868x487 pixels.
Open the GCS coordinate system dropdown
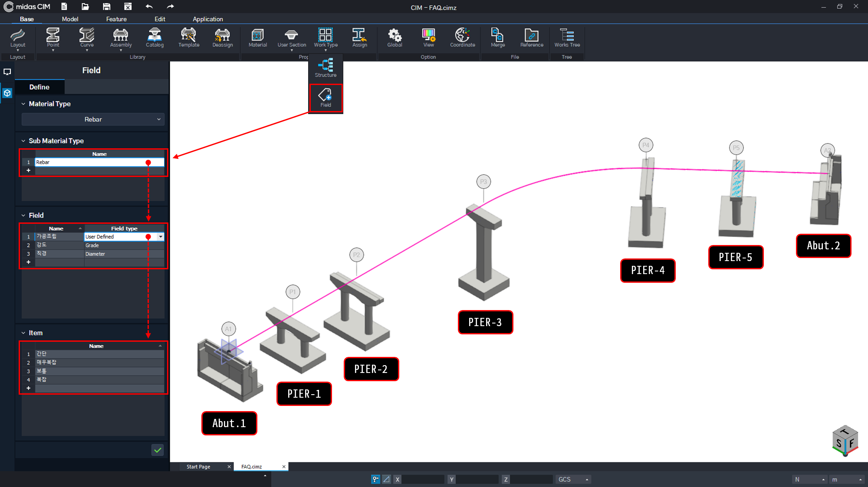coord(573,479)
